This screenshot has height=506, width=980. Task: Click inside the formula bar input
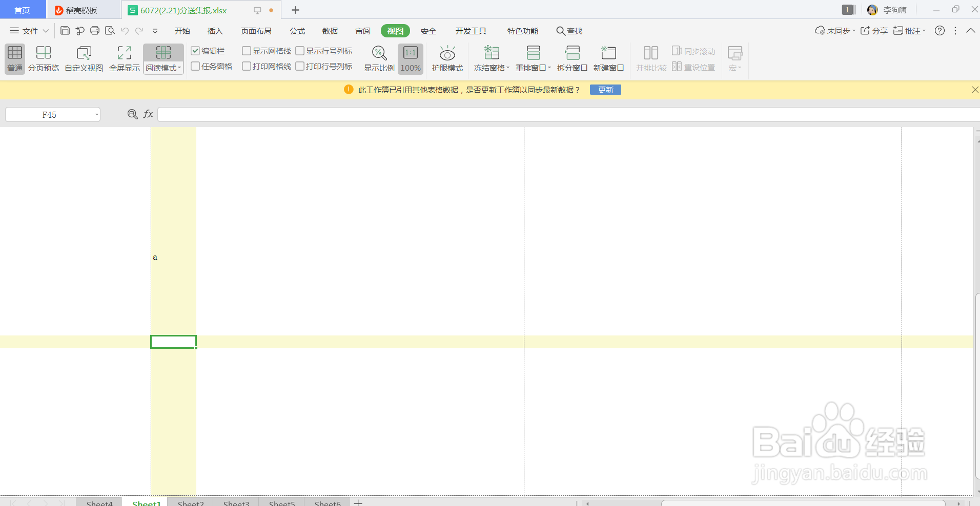coord(568,114)
